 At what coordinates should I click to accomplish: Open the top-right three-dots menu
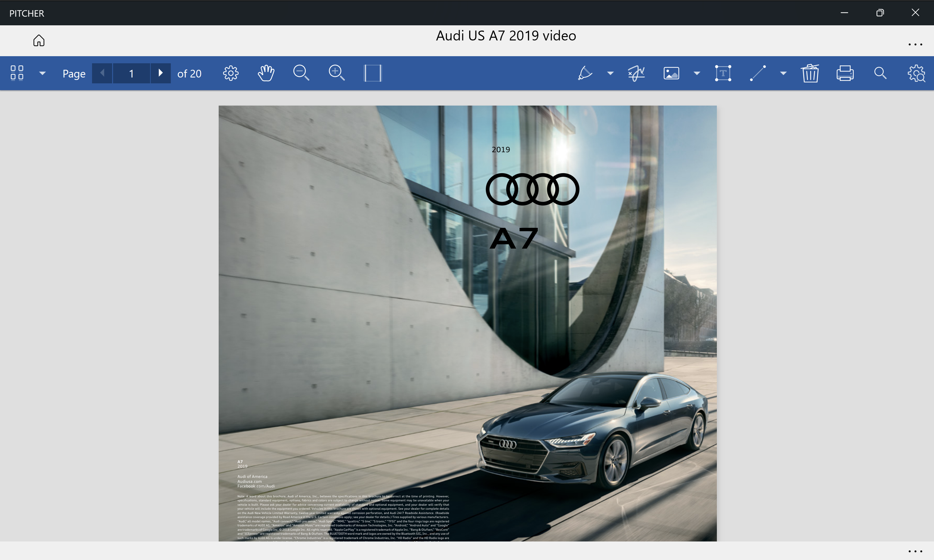pos(915,44)
